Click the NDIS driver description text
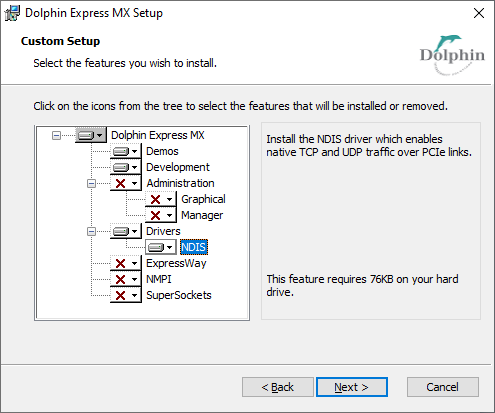The height and width of the screenshot is (413, 495). (369, 145)
